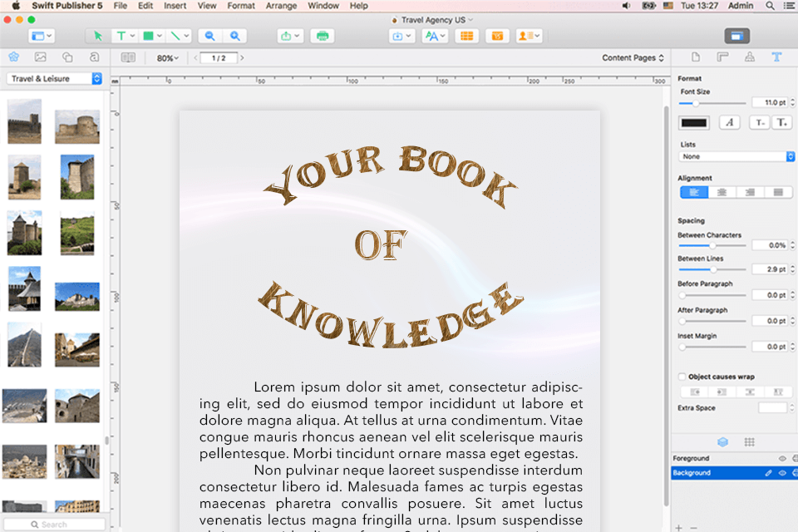798x532 pixels.
Task: Click the green print icon
Action: coord(323,36)
